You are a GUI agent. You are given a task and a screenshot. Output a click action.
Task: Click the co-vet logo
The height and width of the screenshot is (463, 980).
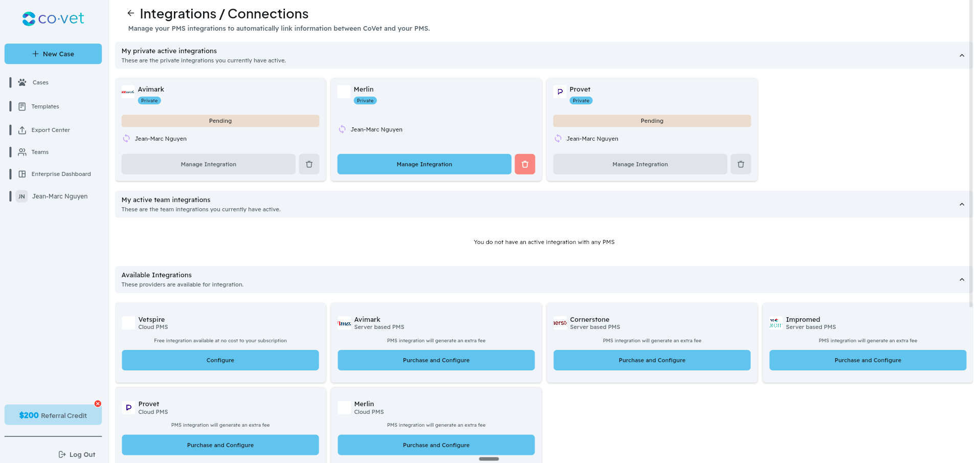click(x=53, y=18)
